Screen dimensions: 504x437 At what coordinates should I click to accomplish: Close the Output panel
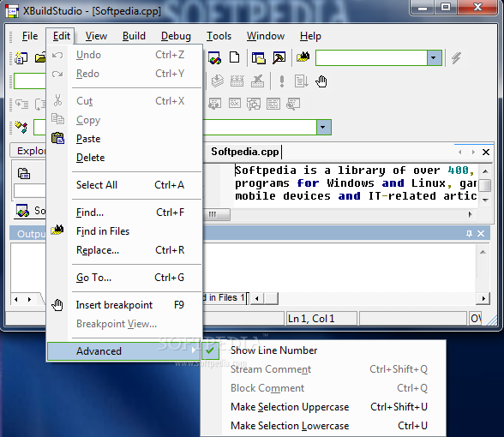[x=481, y=234]
